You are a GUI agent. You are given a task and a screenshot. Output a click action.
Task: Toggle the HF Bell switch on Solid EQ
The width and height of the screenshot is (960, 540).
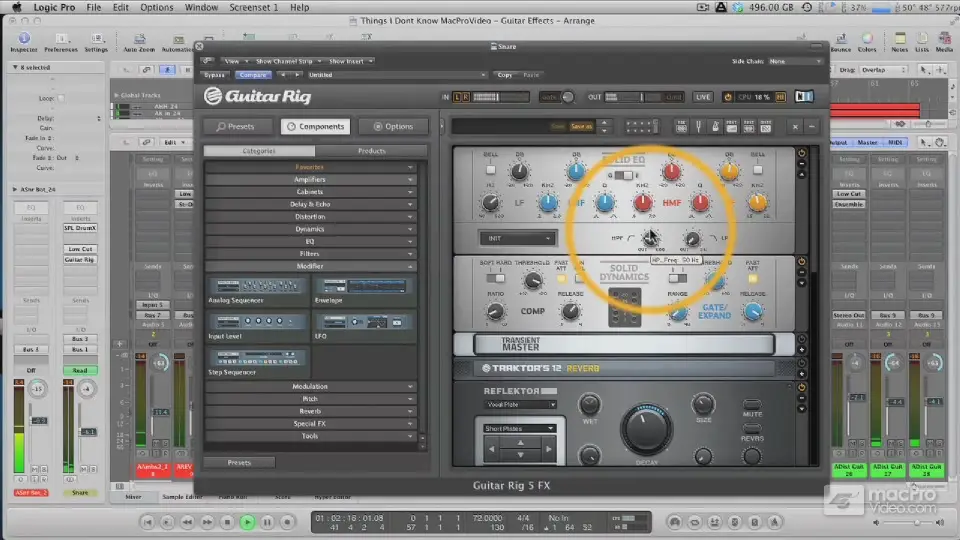click(757, 170)
